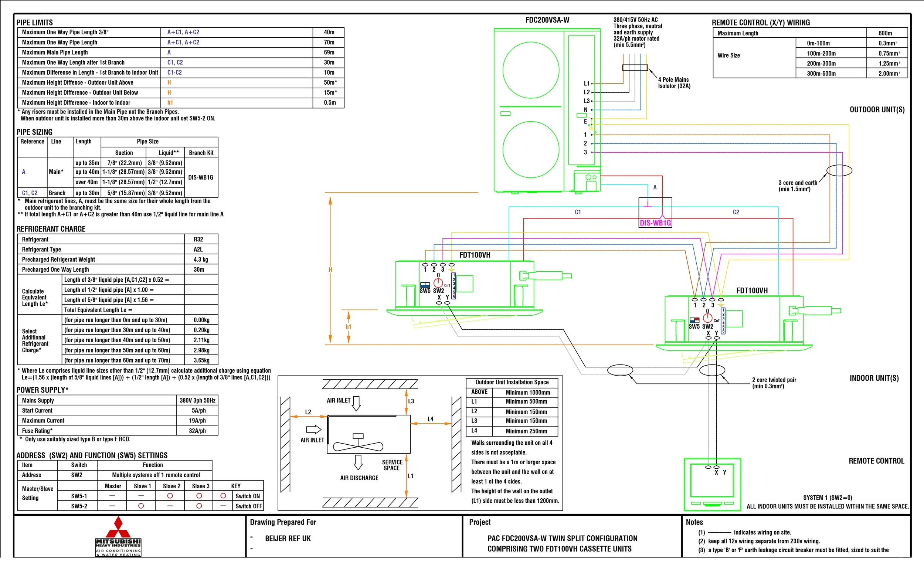This screenshot has width=924, height=570.
Task: Click the right-pointing arrow above side AIR INLET
Action: click(x=313, y=430)
